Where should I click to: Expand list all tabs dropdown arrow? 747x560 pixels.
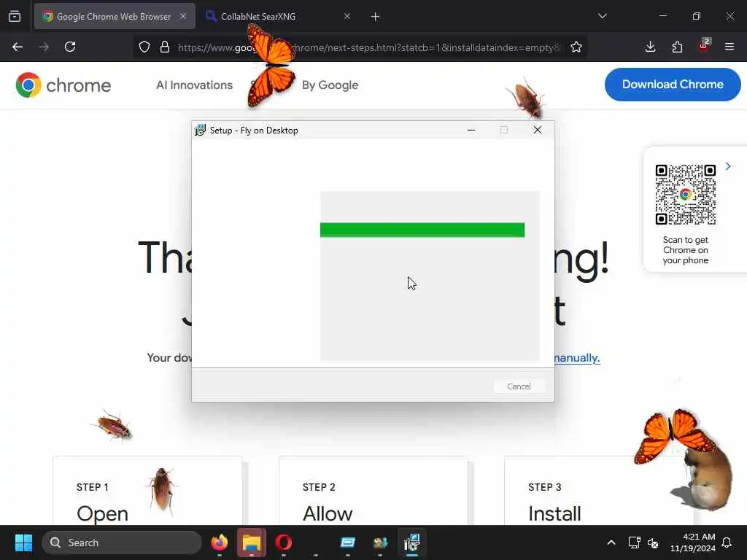pyautogui.click(x=602, y=16)
